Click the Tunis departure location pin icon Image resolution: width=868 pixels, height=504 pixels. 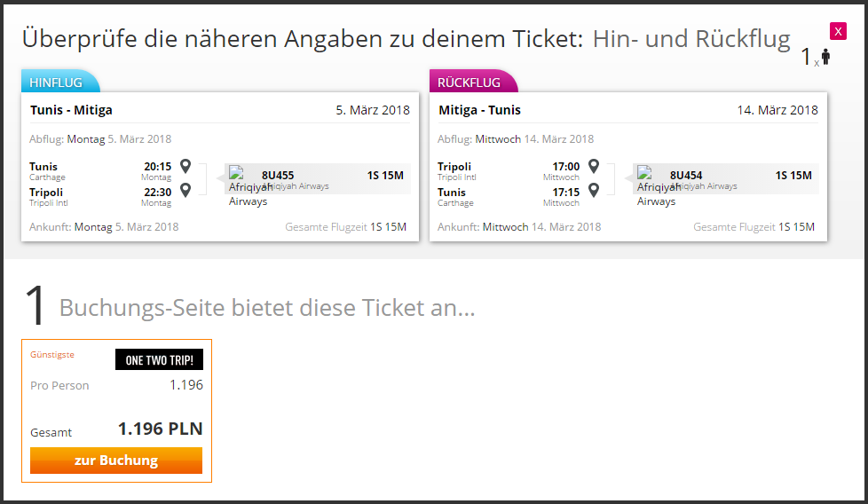tap(185, 166)
